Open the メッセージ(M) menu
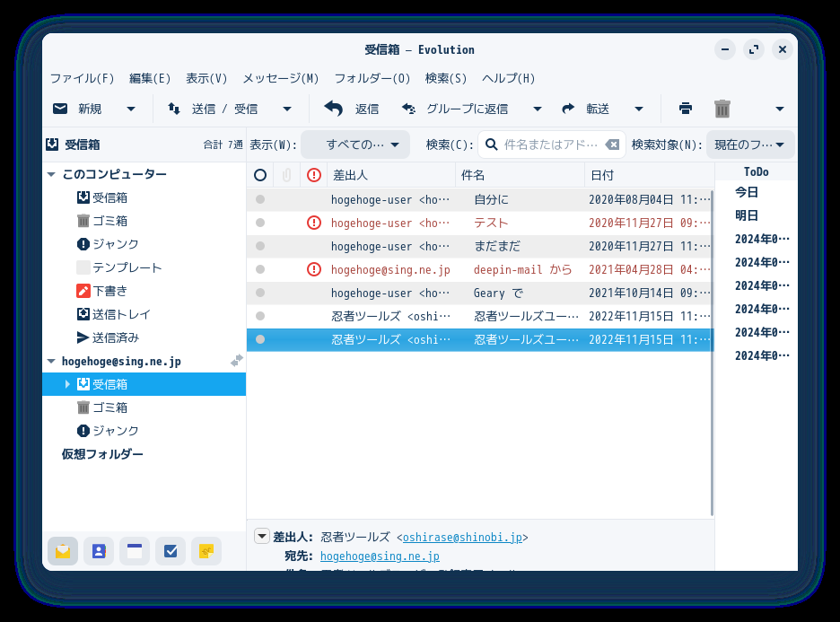Screen dimensions: 840x622 coord(281,79)
